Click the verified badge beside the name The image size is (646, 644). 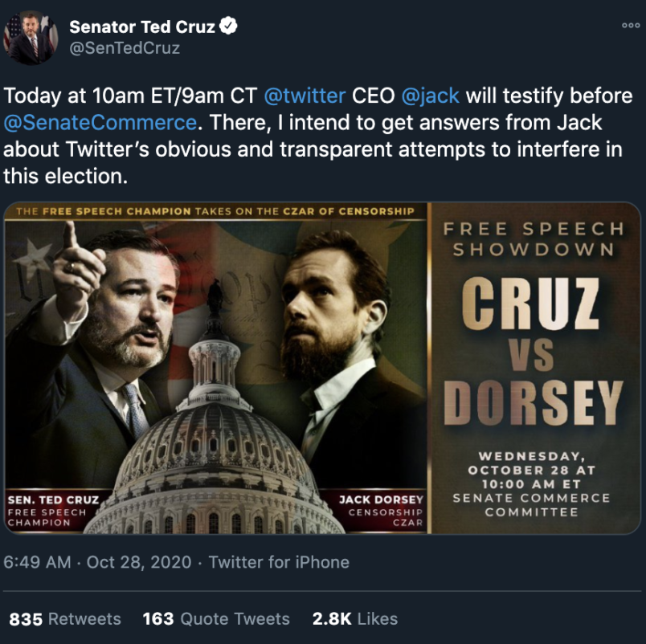229,26
